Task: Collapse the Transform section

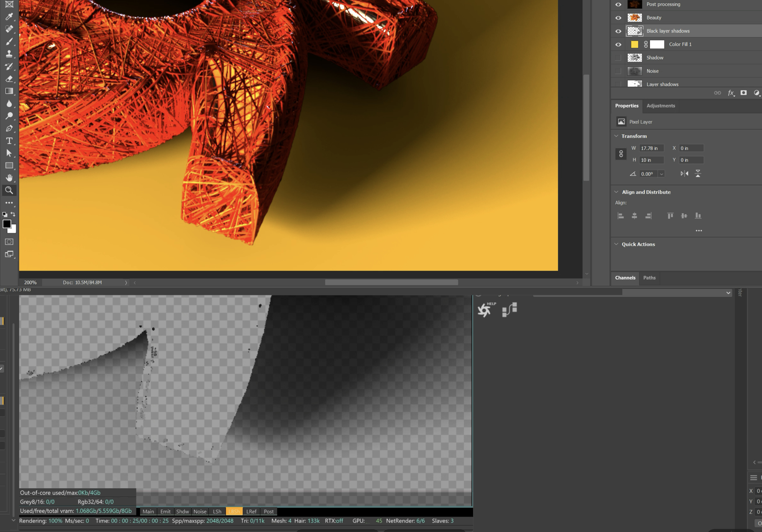Action: pyautogui.click(x=616, y=136)
